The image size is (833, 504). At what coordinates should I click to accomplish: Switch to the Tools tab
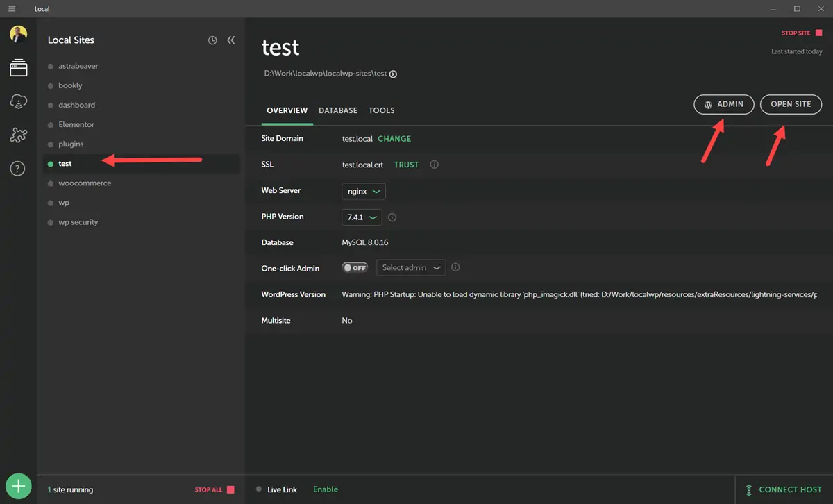pyautogui.click(x=381, y=110)
